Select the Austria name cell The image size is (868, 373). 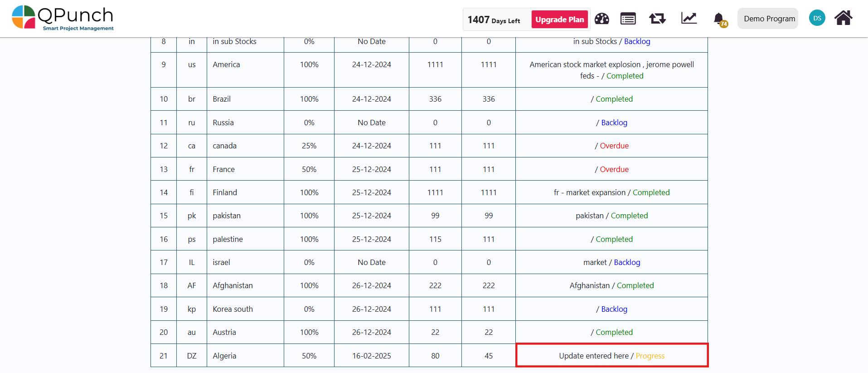(x=245, y=332)
